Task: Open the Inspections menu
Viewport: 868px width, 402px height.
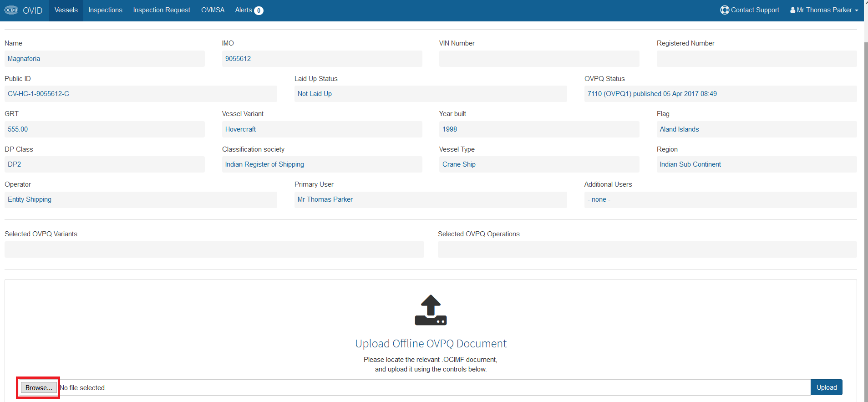Action: [105, 10]
